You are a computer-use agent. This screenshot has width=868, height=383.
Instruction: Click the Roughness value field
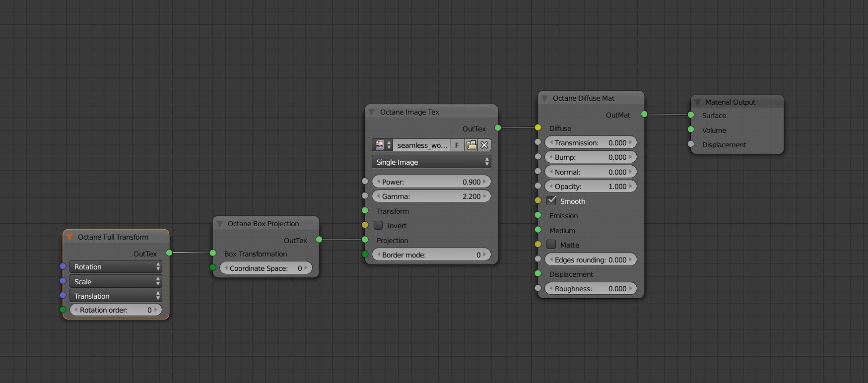tap(591, 288)
